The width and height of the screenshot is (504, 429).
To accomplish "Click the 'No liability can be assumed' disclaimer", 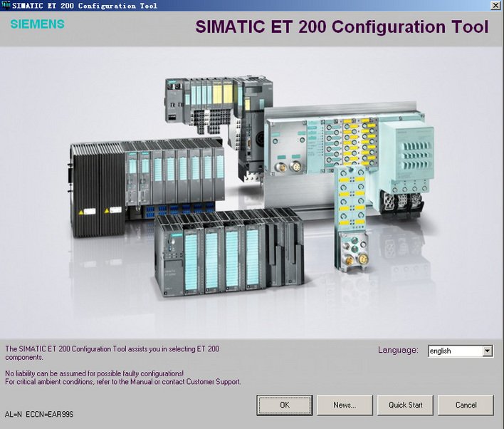I will [94, 373].
